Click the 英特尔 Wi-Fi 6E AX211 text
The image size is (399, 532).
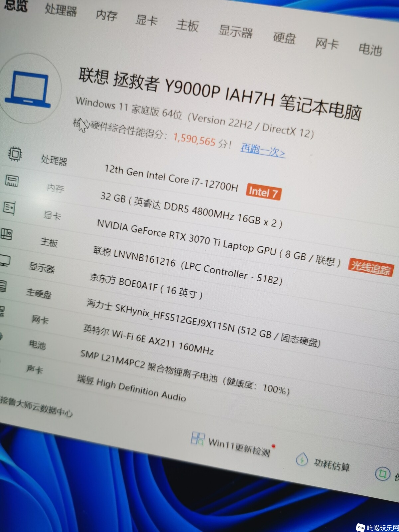click(x=149, y=339)
